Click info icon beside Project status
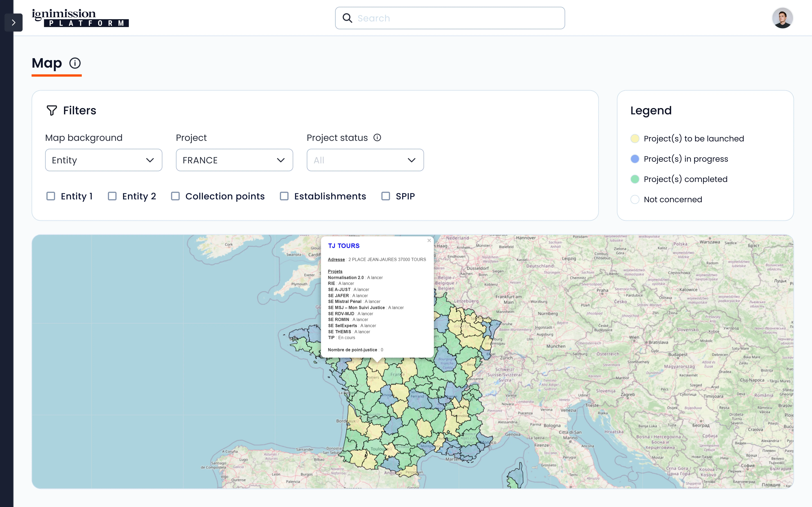The width and height of the screenshot is (812, 507). (x=377, y=137)
